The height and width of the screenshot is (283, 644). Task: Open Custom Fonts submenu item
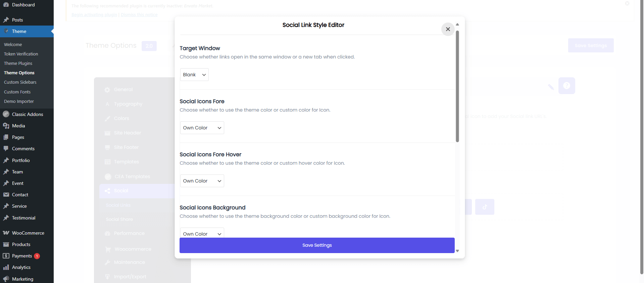17,92
